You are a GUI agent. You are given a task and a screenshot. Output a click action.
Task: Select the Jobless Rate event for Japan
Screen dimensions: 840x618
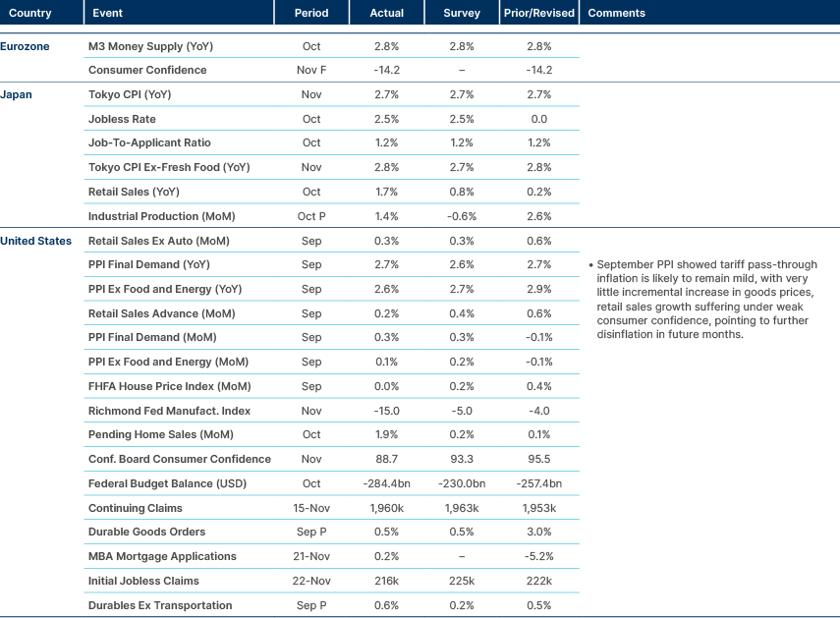click(x=121, y=119)
